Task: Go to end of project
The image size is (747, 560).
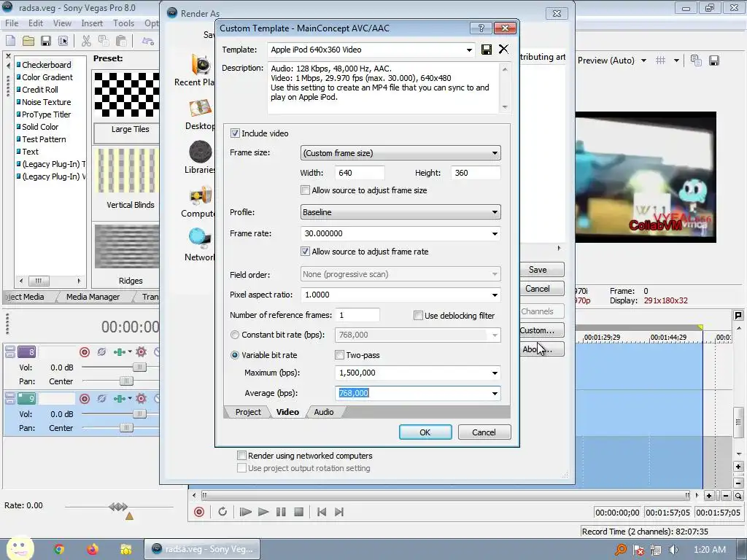Action: 339,512
